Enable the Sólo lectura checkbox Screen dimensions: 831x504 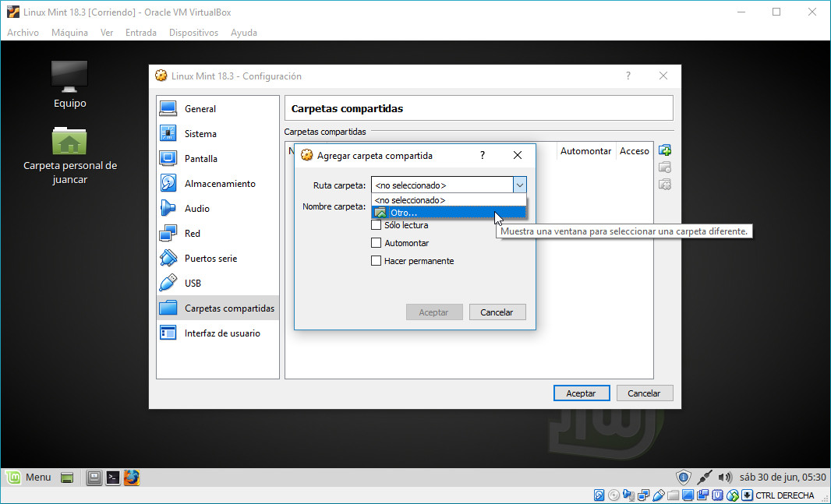click(377, 225)
